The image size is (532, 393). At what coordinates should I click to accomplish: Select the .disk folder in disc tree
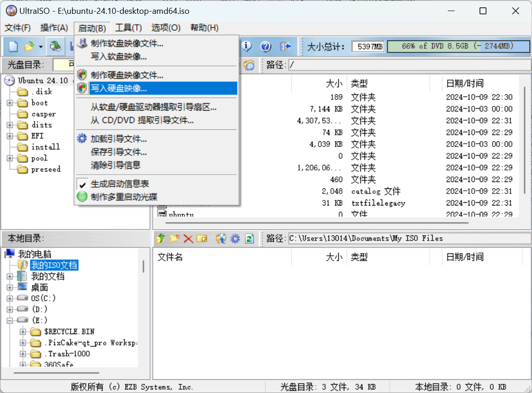[42, 92]
